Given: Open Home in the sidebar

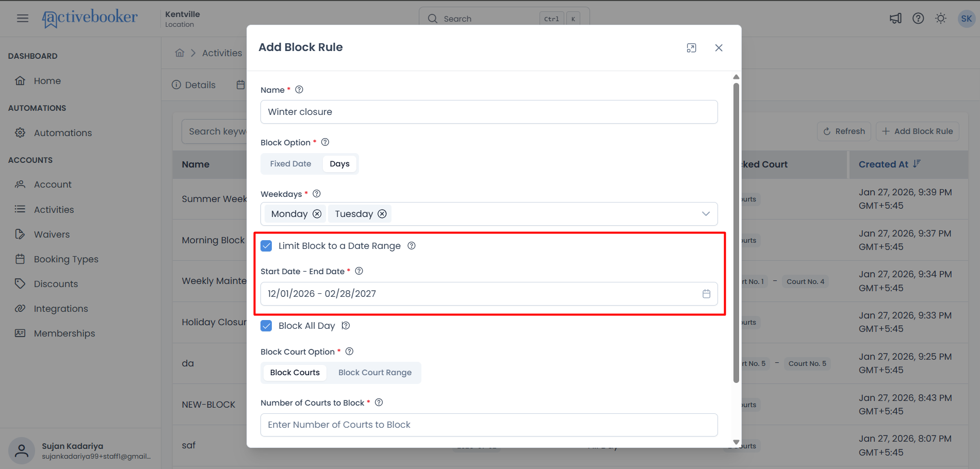Looking at the screenshot, I should pyautogui.click(x=47, y=81).
